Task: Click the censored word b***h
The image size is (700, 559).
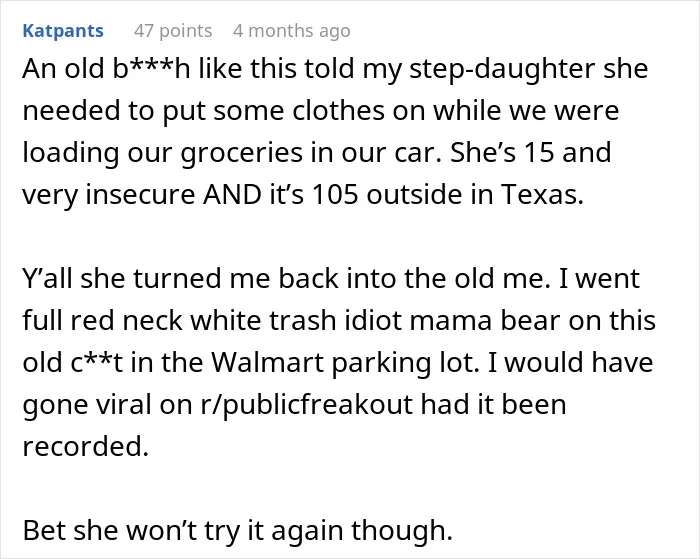Action: click(151, 69)
